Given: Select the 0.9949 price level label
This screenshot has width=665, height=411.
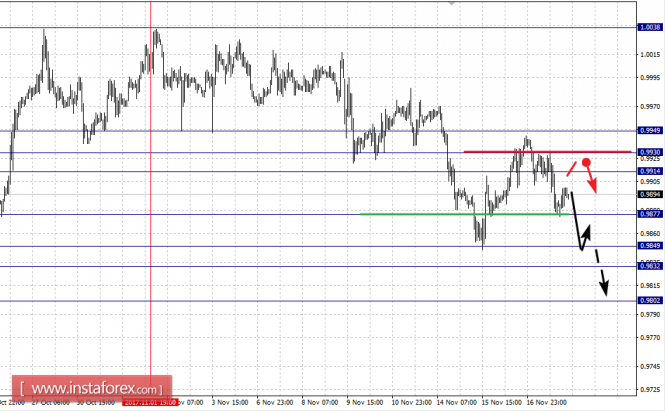Looking at the screenshot, I should pos(650,131).
